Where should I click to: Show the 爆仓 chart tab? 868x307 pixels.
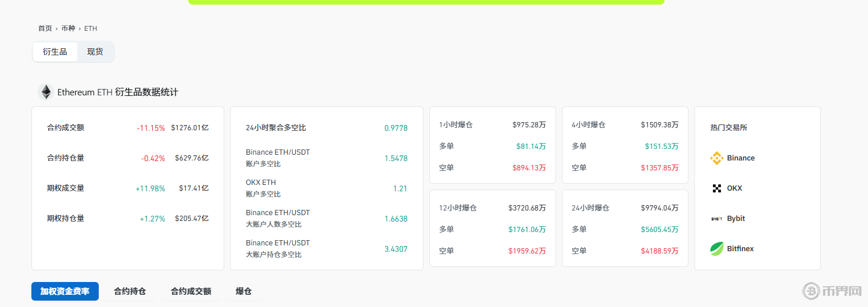243,291
